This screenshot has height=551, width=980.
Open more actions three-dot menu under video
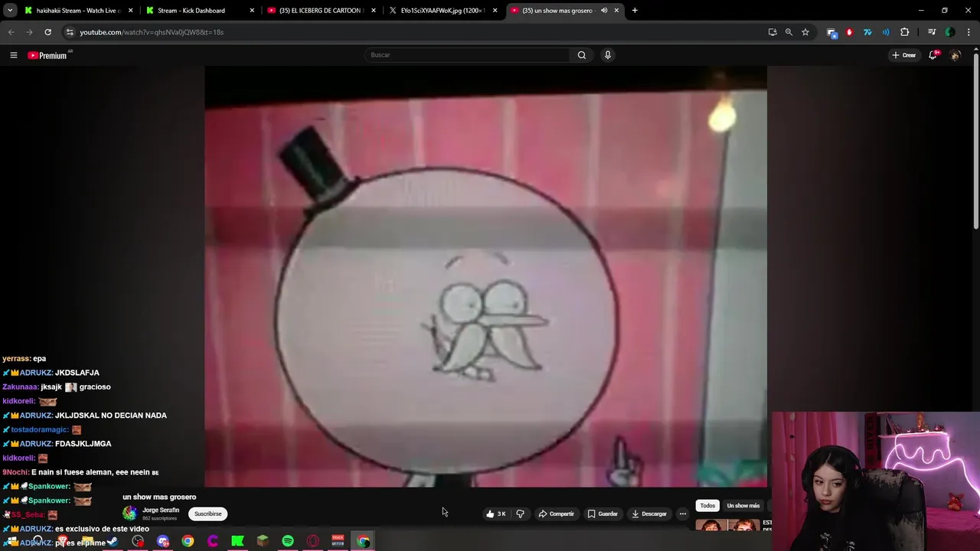point(683,514)
